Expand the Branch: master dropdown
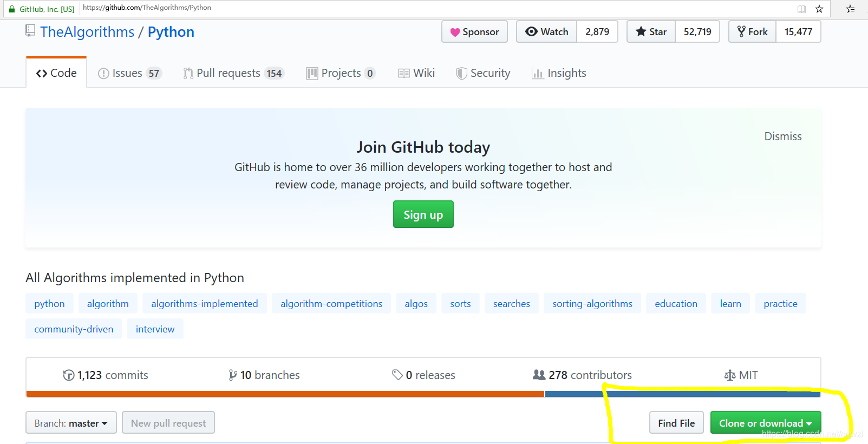 pyautogui.click(x=71, y=423)
